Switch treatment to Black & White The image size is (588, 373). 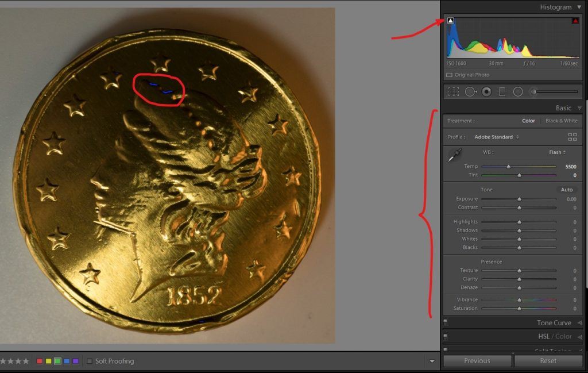(x=561, y=121)
